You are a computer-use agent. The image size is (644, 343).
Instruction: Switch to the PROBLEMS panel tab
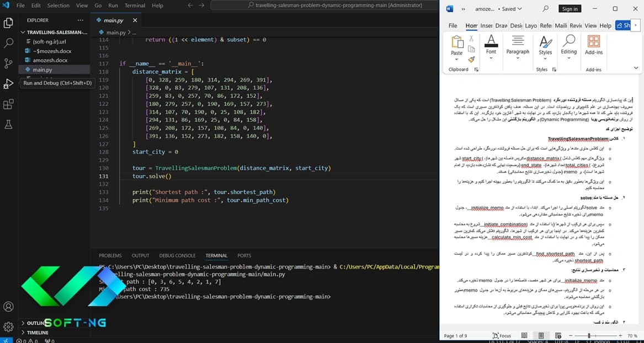(110, 255)
